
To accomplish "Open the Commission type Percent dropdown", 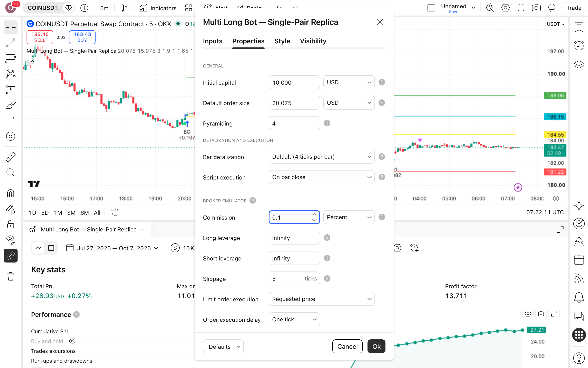I will point(349,217).
